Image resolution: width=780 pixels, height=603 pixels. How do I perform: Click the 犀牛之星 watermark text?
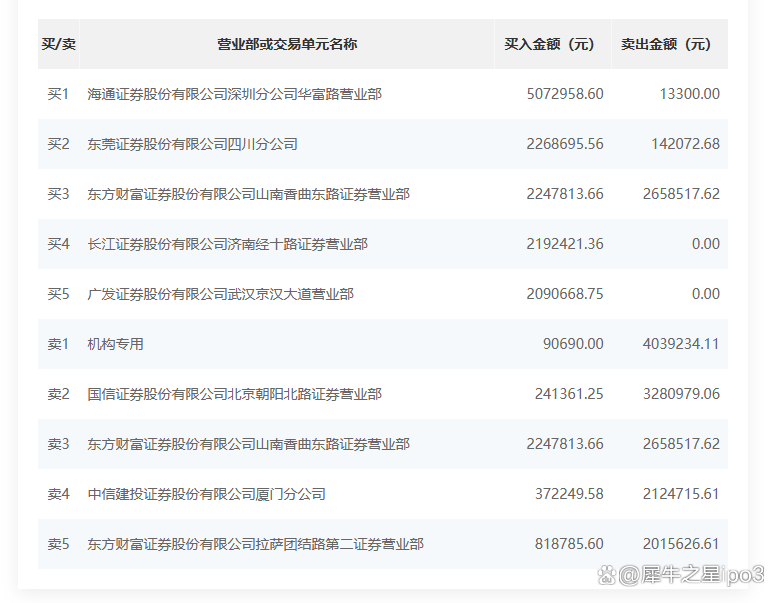point(668,575)
